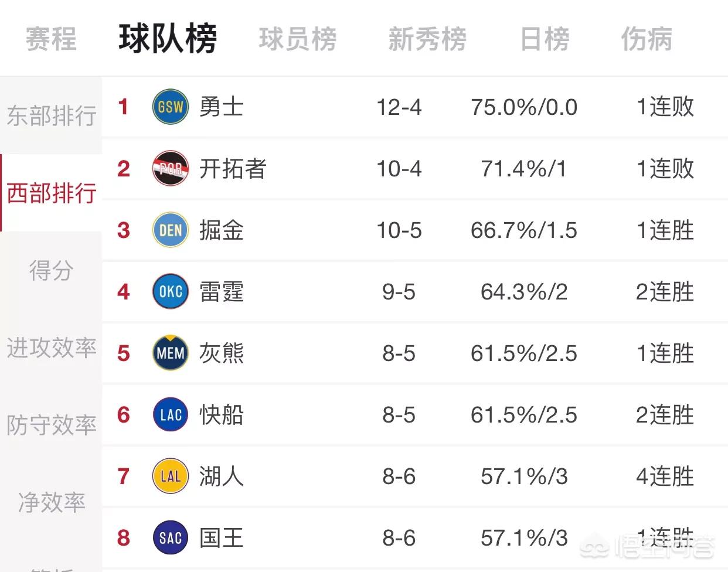Tap the GSW Warriors team logo
Image resolution: width=728 pixels, height=572 pixels.
pos(171,107)
